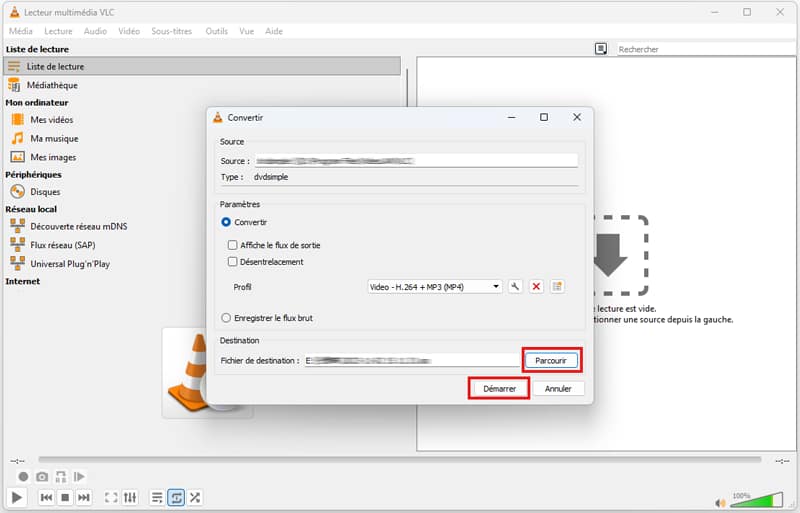Open the Média menu
800x513 pixels.
pyautogui.click(x=21, y=31)
